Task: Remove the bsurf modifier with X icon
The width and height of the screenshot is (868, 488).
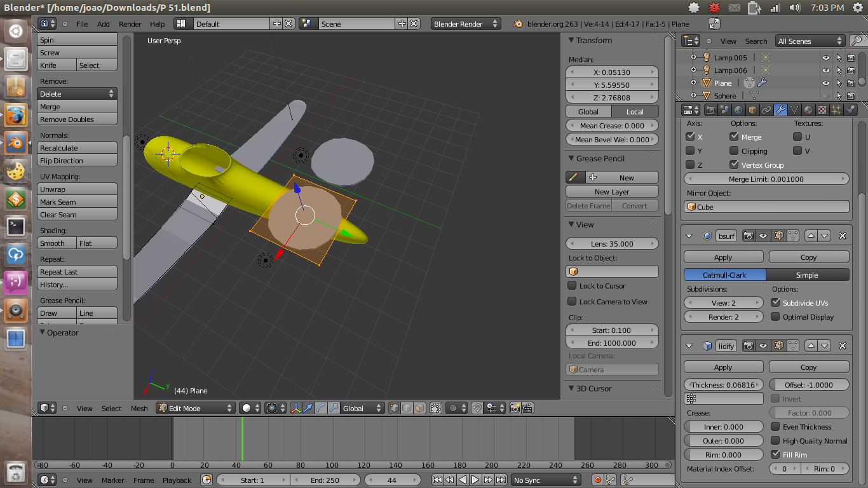Action: pos(843,236)
